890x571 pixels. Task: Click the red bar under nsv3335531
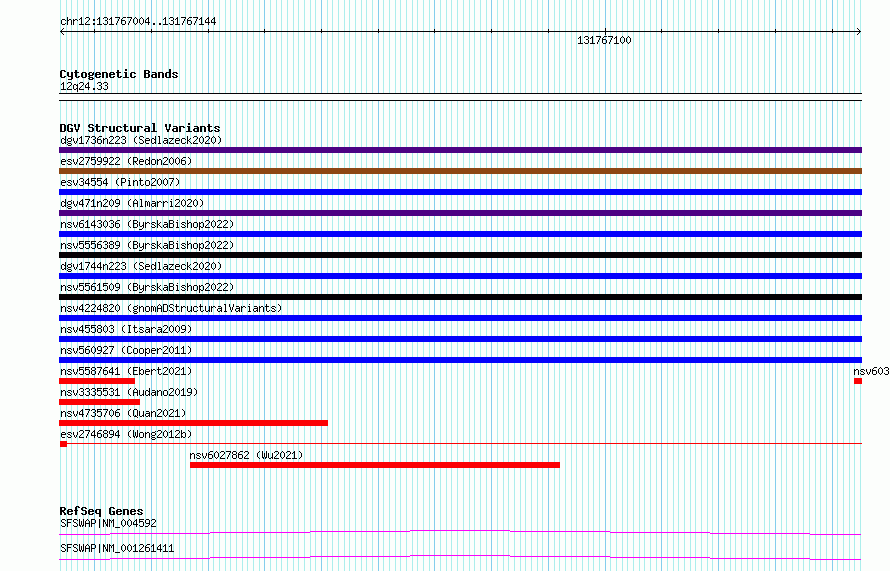pos(99,402)
